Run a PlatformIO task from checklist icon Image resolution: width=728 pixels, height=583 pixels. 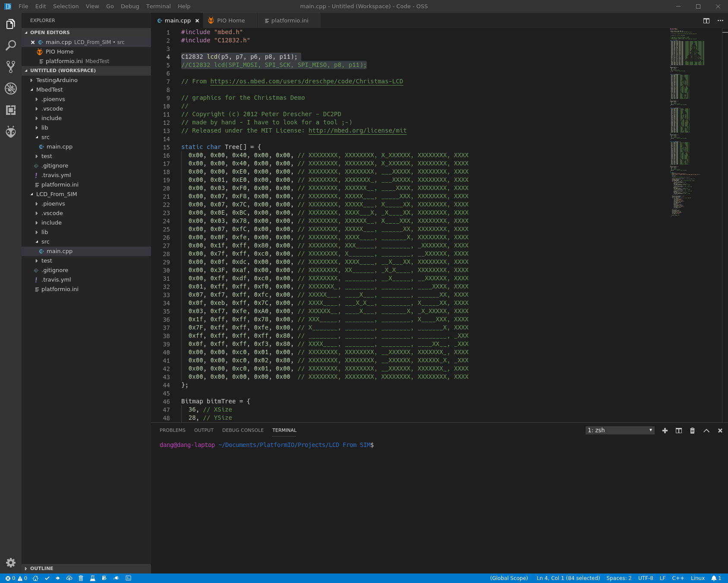[x=104, y=578]
